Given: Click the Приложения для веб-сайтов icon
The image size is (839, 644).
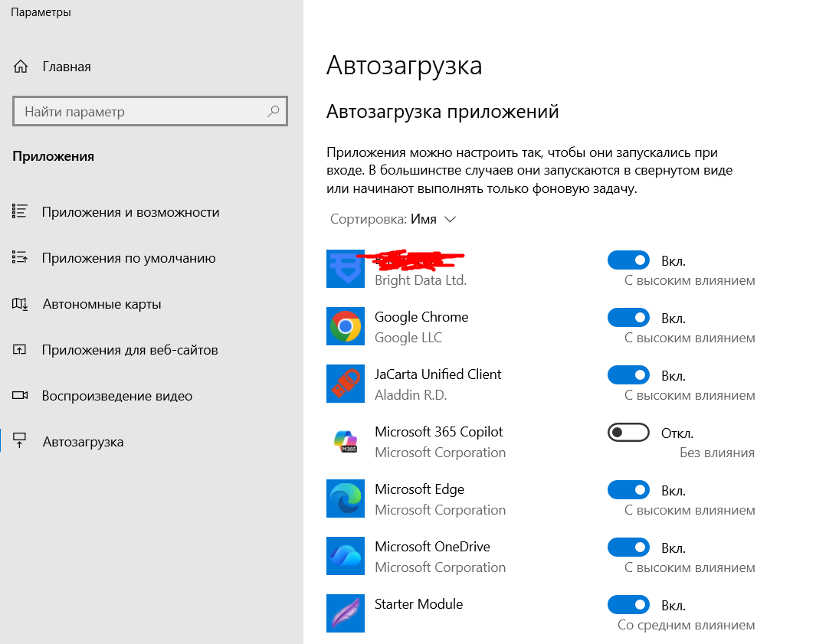Looking at the screenshot, I should [x=20, y=350].
